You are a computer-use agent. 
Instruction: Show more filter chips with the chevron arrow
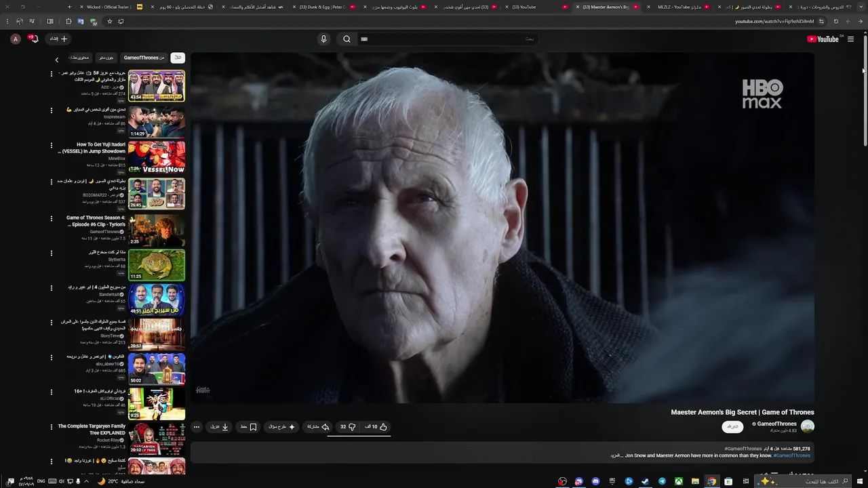coord(57,60)
